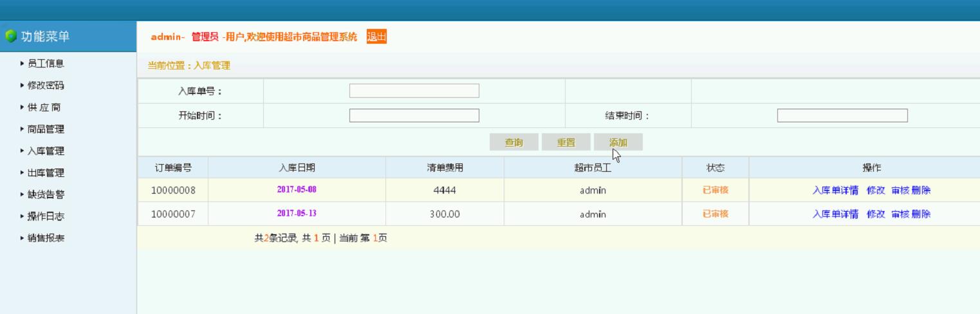980x314 pixels.
Task: Click the 退出 logout button
Action: [376, 37]
